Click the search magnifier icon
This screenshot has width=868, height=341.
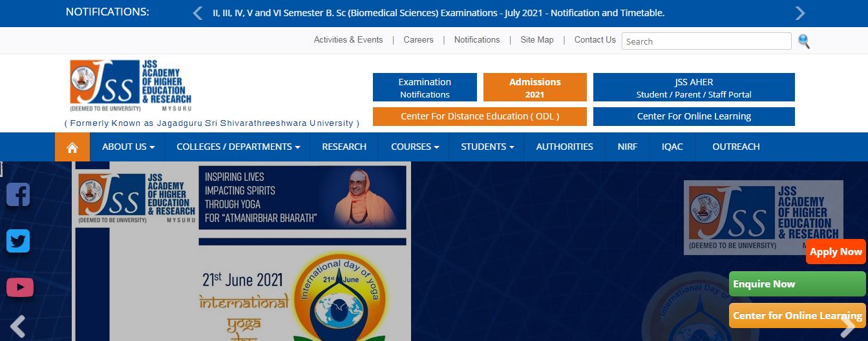tap(804, 41)
